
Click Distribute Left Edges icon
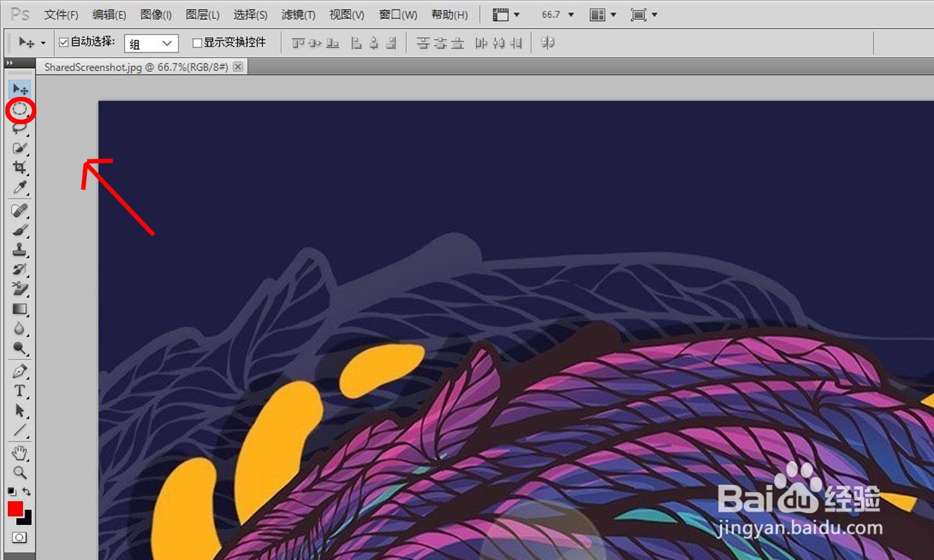(x=481, y=43)
